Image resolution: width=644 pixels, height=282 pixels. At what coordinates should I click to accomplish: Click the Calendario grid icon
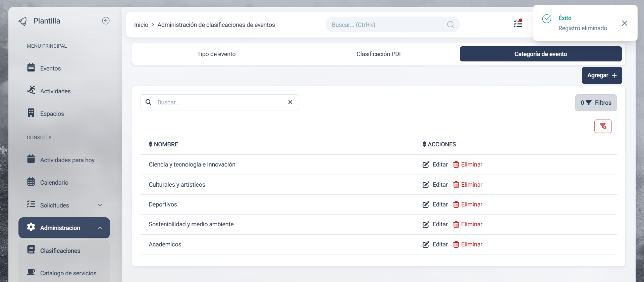click(x=31, y=182)
